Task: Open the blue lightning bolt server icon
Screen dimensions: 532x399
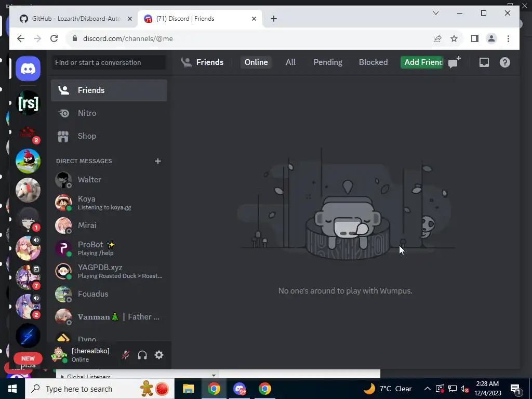Action: click(28, 336)
